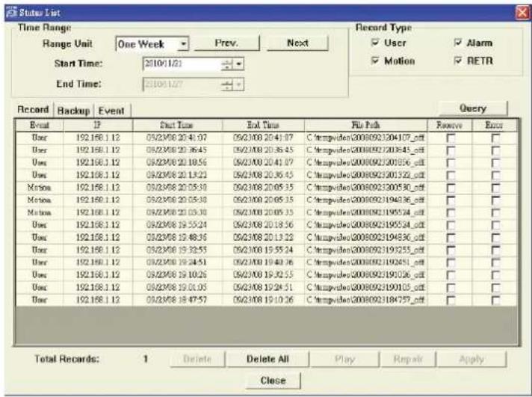The height and width of the screenshot is (397, 532).
Task: Select end time 09/23/08 19:55:24 cell
Action: point(263,250)
